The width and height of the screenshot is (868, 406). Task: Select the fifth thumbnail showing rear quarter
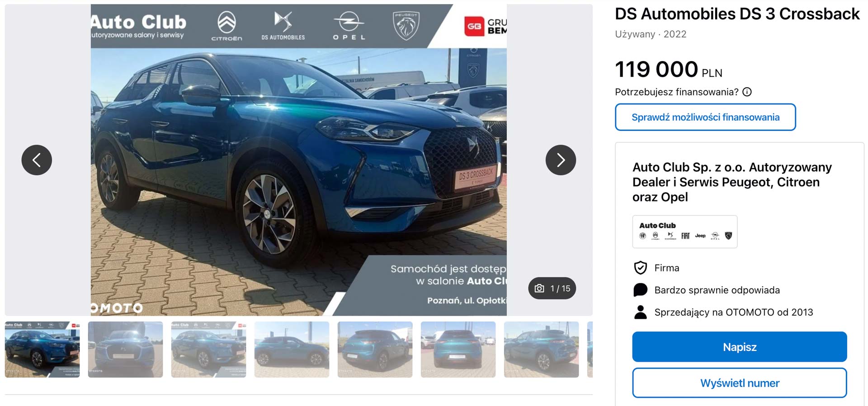pyautogui.click(x=375, y=350)
